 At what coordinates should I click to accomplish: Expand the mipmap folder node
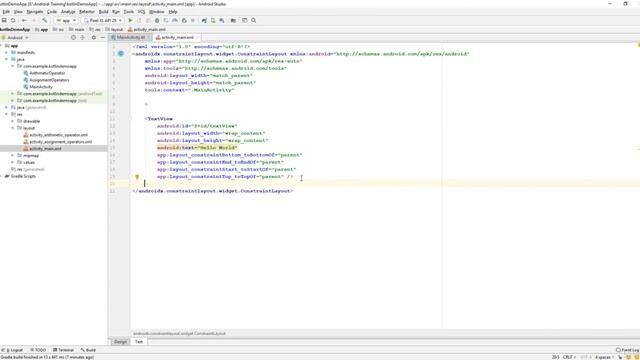13,156
